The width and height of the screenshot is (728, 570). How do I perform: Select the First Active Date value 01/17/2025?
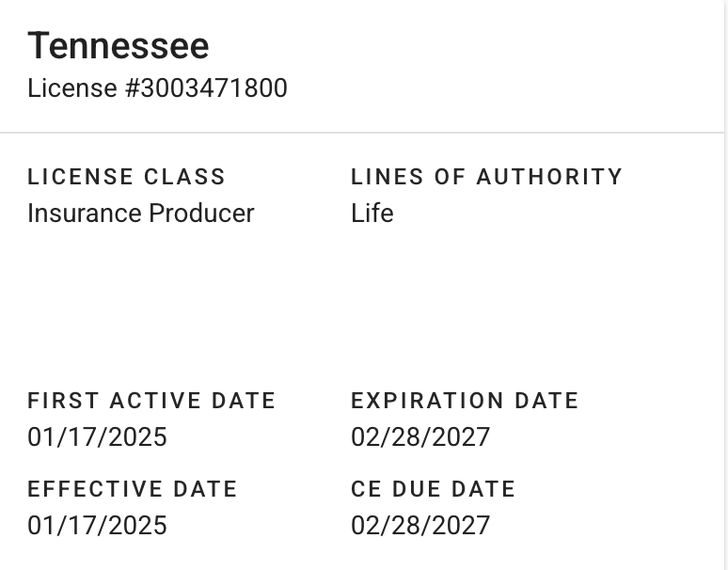97,437
